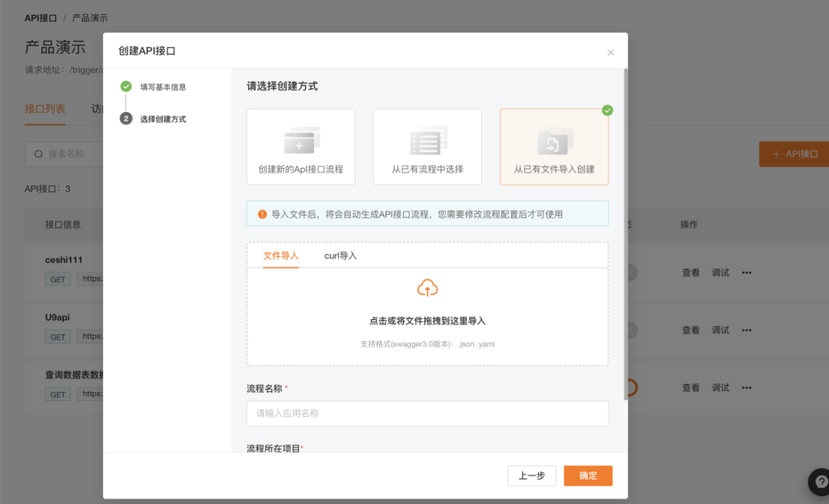The image size is (829, 504).
Task: Select 从已有文件导入创建 card
Action: pos(554,147)
